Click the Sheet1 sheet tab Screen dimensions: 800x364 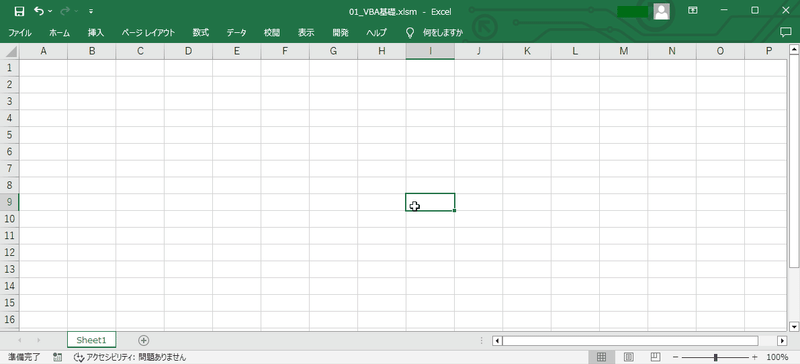pyautogui.click(x=91, y=340)
